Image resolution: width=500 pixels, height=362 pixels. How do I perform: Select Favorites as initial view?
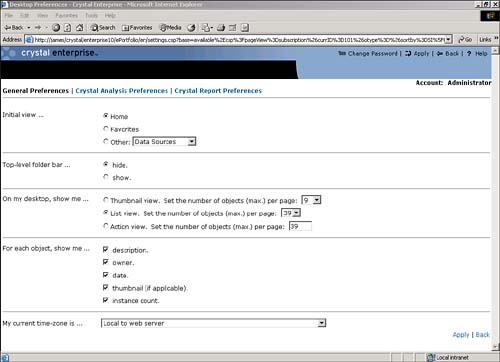point(106,128)
